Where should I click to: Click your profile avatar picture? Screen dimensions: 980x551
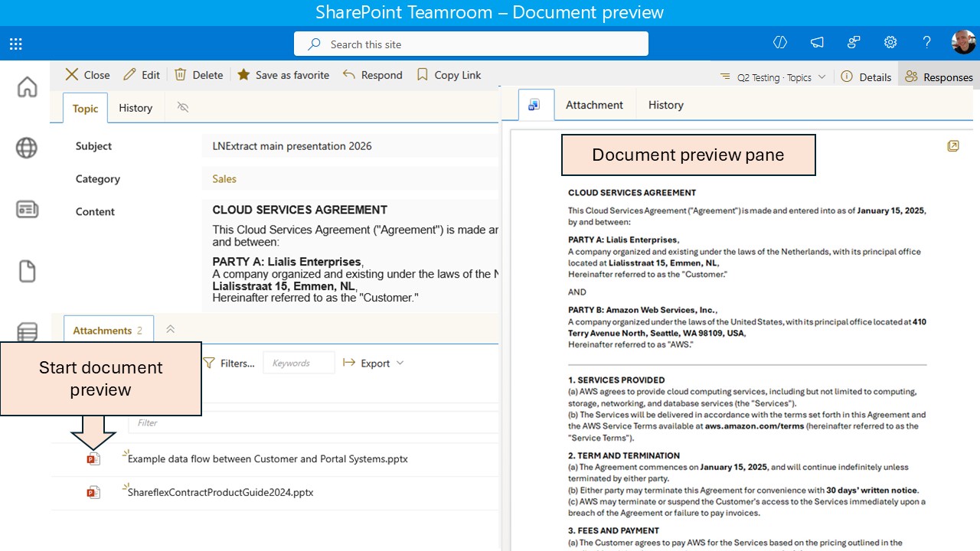click(963, 42)
